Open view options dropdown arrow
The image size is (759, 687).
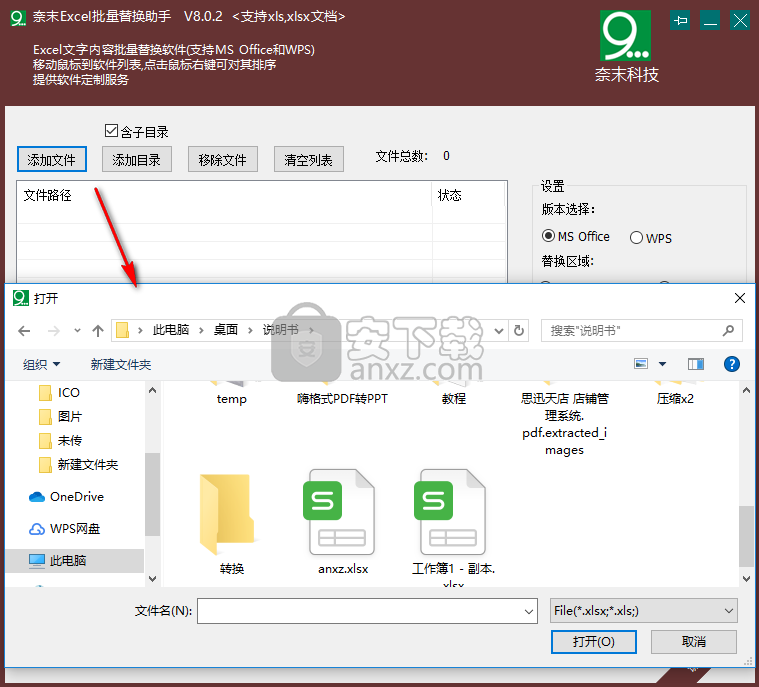(663, 364)
